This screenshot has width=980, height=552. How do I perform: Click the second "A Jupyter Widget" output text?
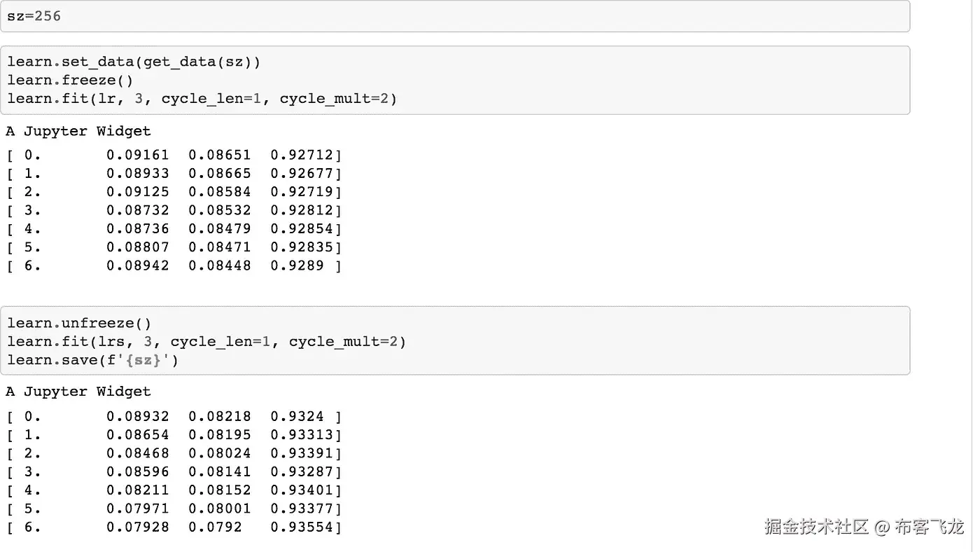[x=78, y=392]
